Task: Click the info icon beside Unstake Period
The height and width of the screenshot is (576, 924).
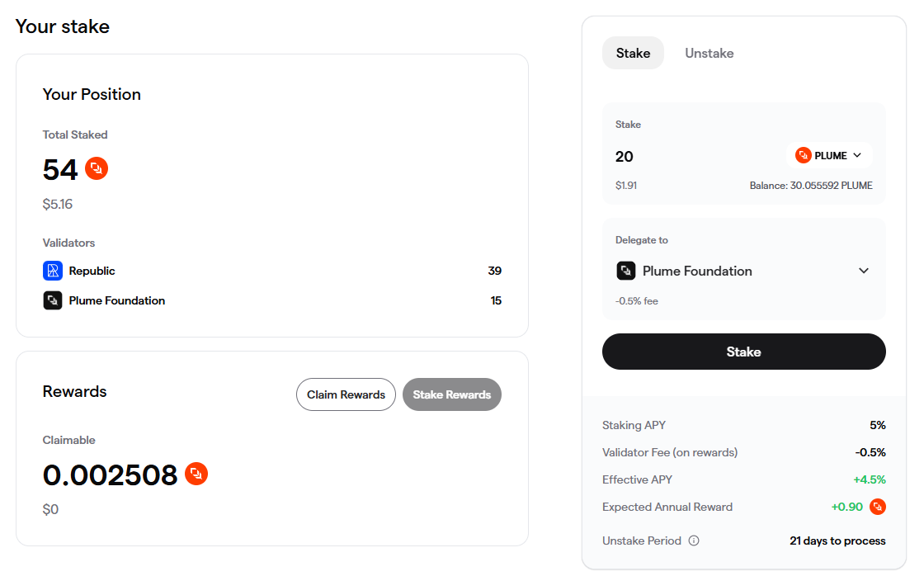Action: [694, 541]
